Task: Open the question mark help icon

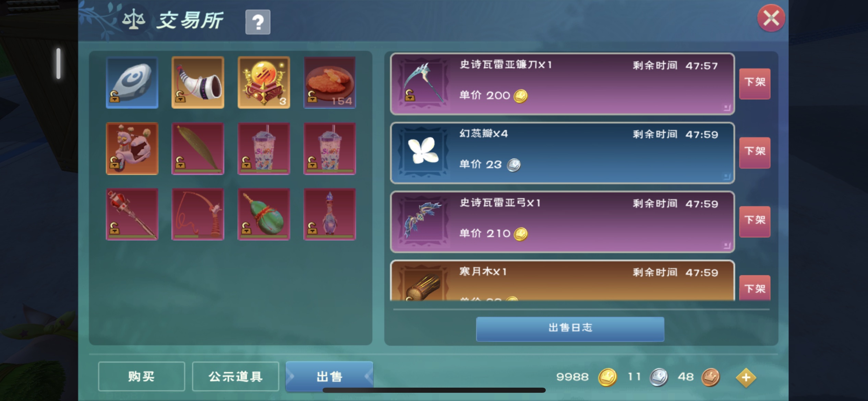Action: coord(258,22)
